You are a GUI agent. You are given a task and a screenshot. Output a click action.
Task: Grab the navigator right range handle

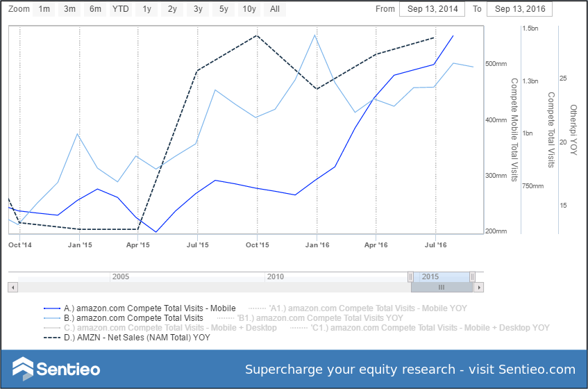coord(472,277)
